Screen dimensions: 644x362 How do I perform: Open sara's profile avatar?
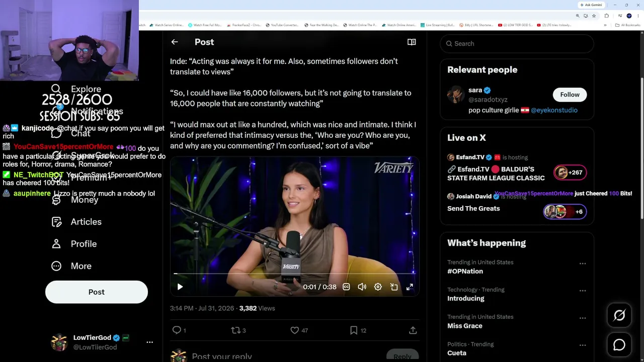click(456, 95)
